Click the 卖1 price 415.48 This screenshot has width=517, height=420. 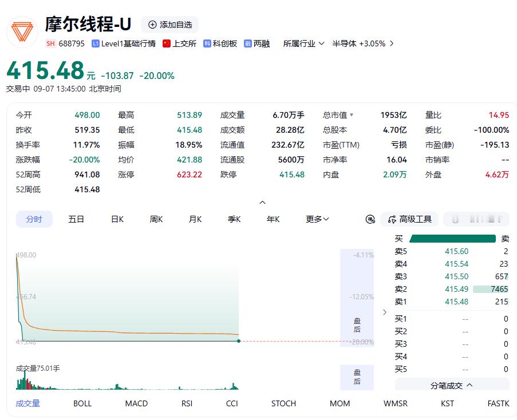coord(457,302)
